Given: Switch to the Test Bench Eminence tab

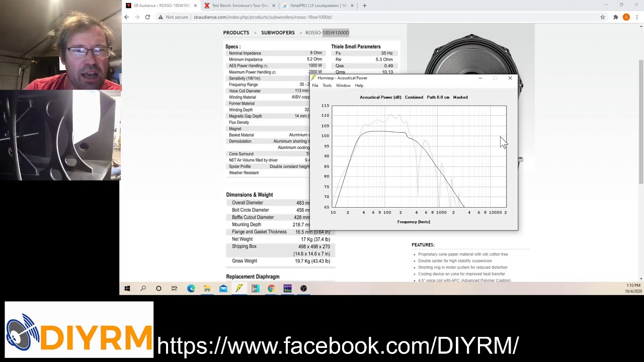Looking at the screenshot, I should coord(240,6).
